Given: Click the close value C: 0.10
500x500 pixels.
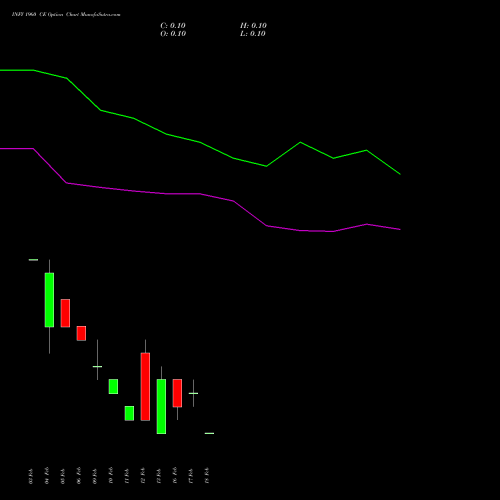Looking at the screenshot, I should coord(173,26).
